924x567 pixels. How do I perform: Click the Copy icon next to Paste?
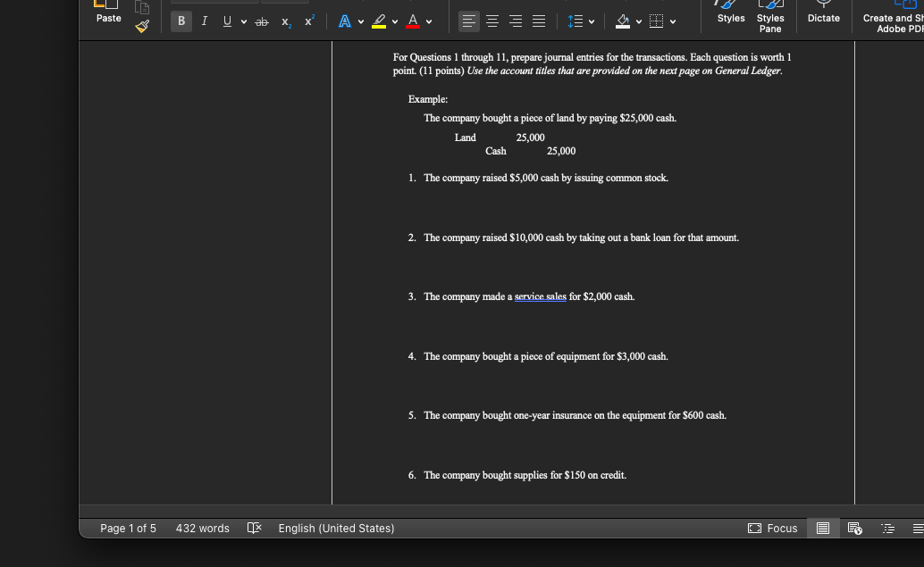point(142,7)
